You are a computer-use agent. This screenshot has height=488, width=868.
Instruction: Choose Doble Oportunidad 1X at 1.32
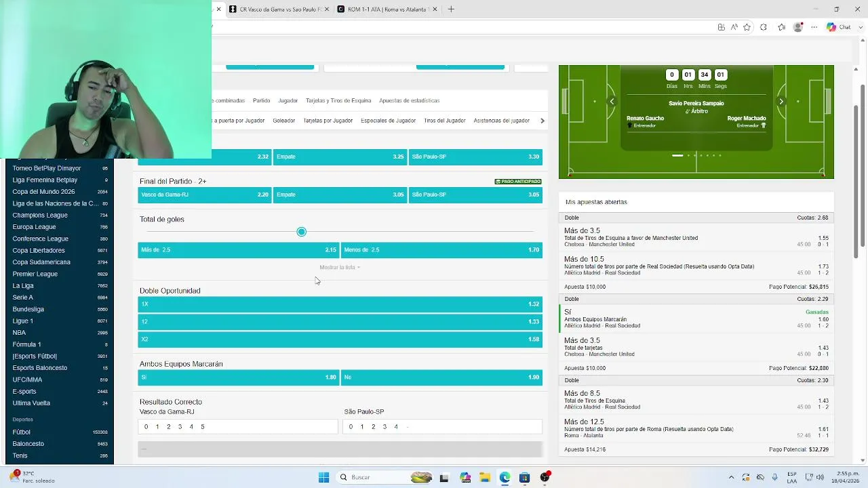coord(340,304)
